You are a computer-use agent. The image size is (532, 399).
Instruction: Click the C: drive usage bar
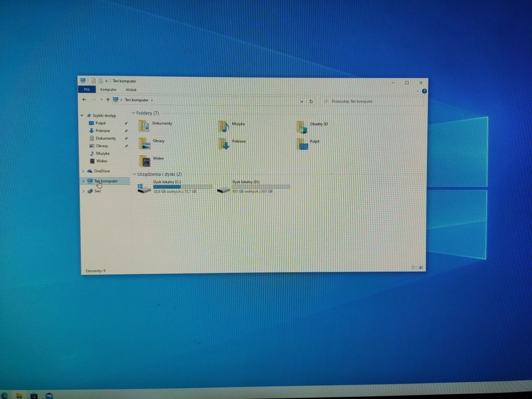182,186
